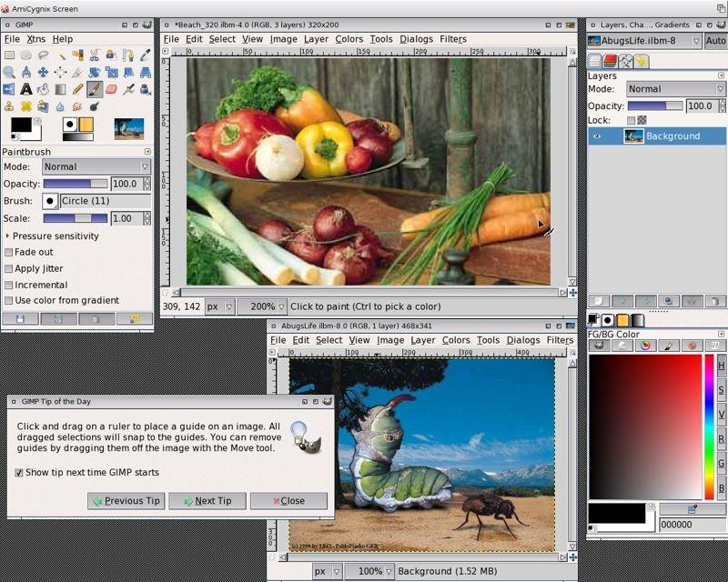Duplicate layer using Layers panel button
728x582 pixels.
click(669, 301)
